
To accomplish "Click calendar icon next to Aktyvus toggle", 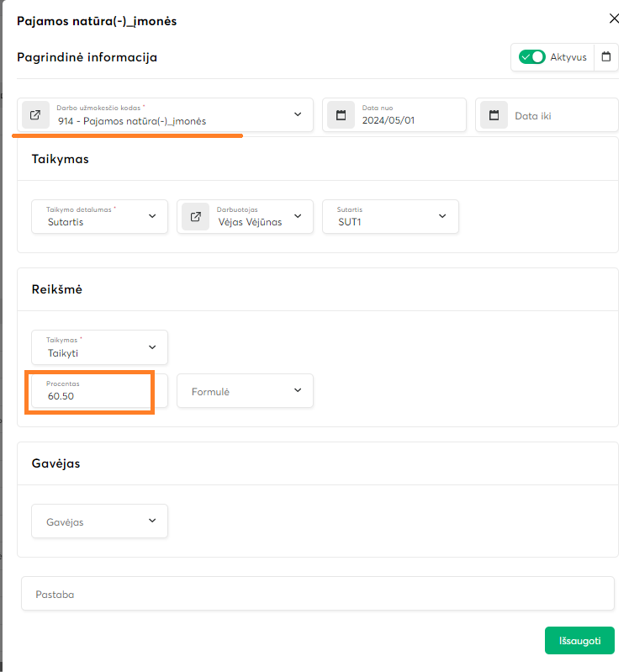I will coord(605,57).
